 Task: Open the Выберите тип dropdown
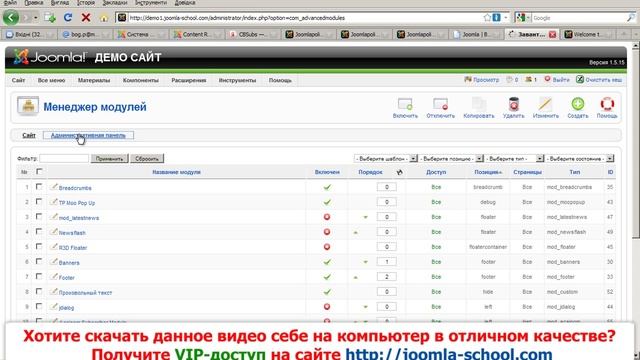(x=515, y=158)
